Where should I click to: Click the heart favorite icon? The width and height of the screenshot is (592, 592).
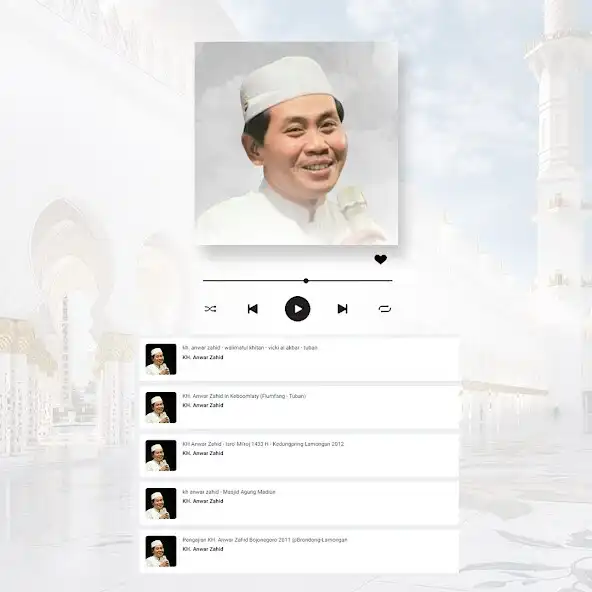tap(381, 259)
